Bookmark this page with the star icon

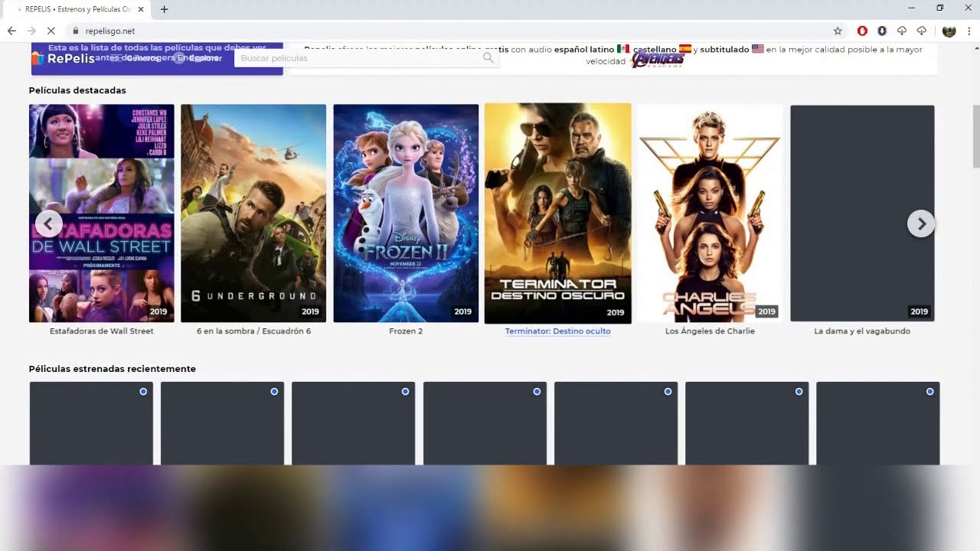tap(838, 31)
